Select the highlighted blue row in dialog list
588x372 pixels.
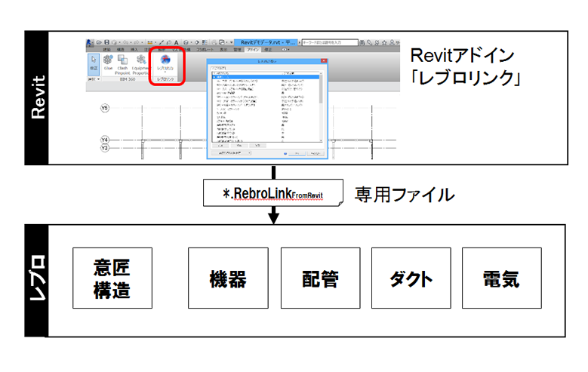pyautogui.click(x=266, y=77)
